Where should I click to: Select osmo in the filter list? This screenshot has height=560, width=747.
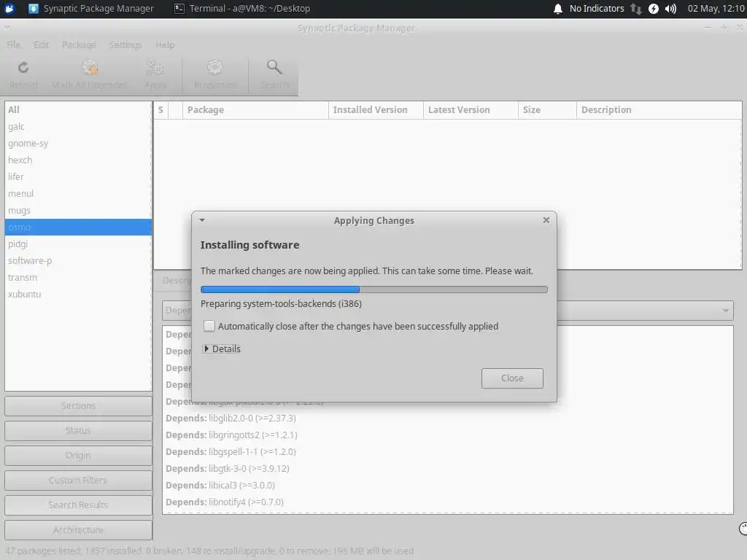click(78, 227)
